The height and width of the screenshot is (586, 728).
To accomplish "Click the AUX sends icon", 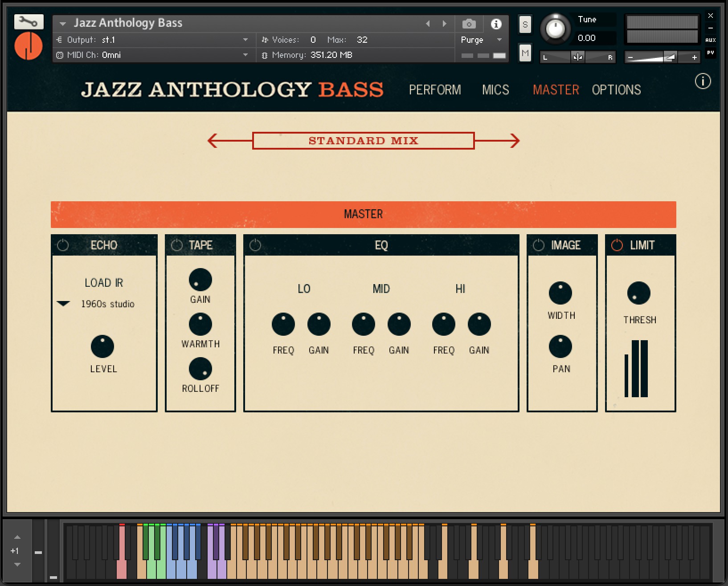I will (x=710, y=40).
